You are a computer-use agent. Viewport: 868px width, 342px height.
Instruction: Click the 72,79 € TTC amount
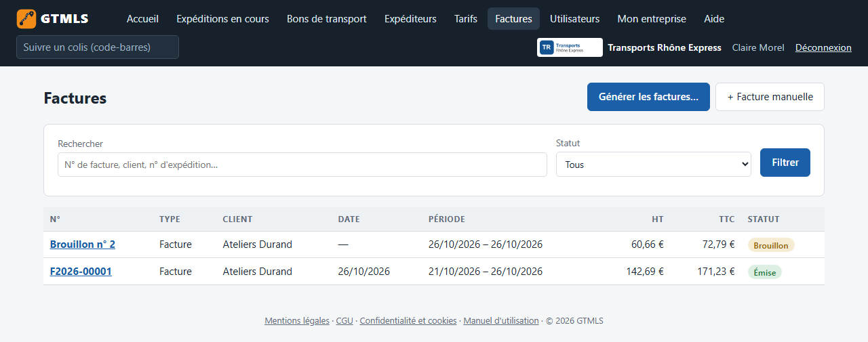pos(718,244)
